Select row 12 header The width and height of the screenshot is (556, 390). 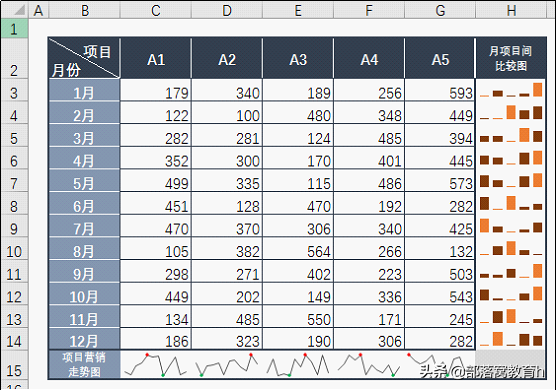(14, 294)
